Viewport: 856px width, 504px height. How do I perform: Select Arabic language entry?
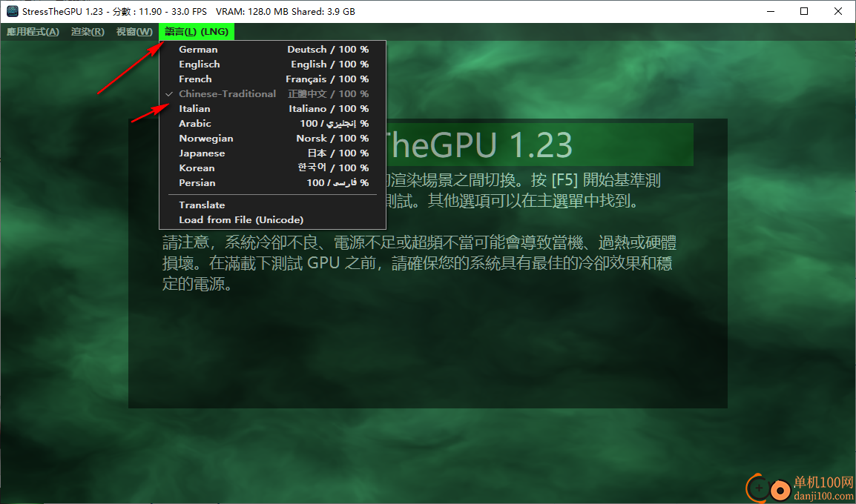[272, 123]
